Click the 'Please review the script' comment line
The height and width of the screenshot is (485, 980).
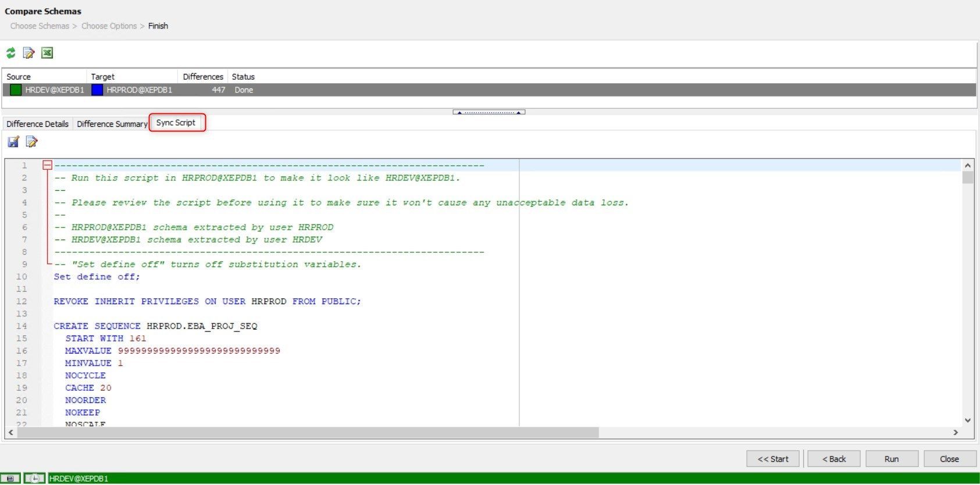pos(341,202)
